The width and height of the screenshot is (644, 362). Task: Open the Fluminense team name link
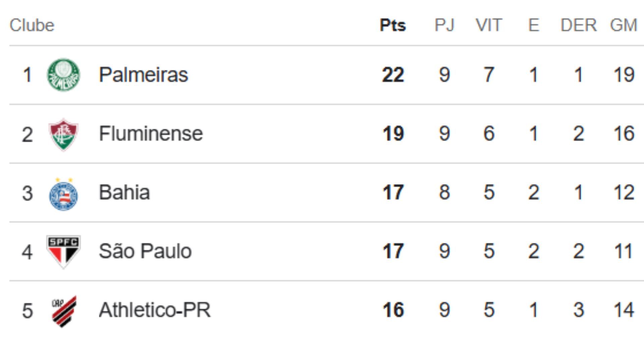(151, 134)
